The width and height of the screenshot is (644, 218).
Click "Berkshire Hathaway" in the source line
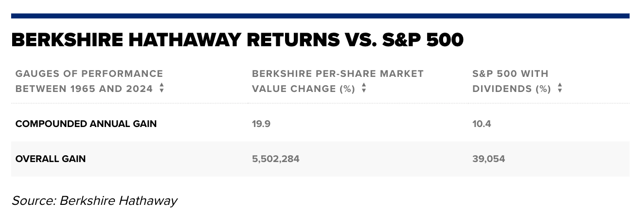click(x=118, y=200)
